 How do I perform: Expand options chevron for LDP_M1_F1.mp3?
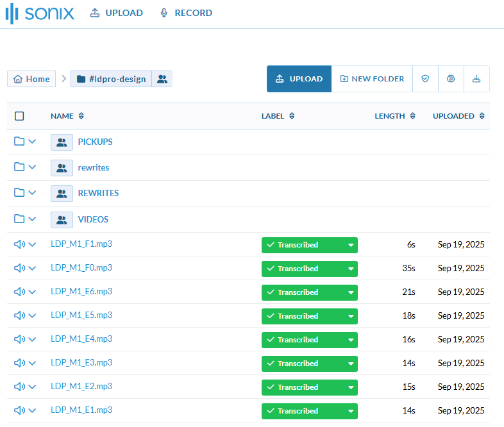32,244
